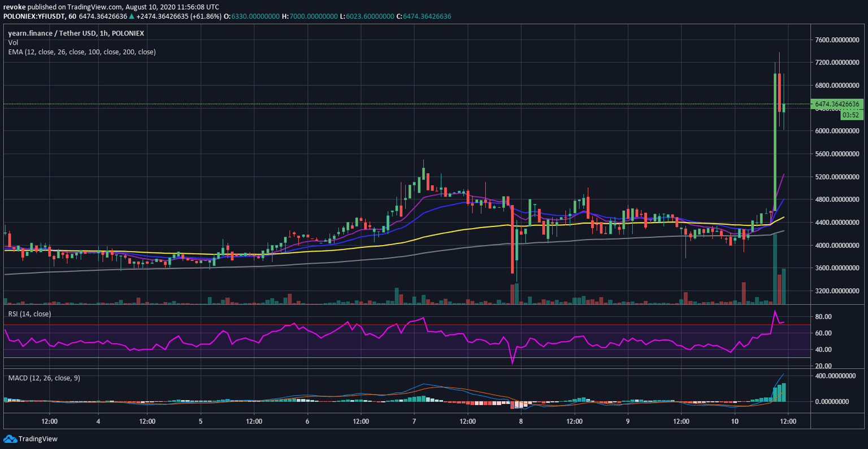Click the 4800.00000000 price axis label
Screen dimensions: 868x449
[x=836, y=200]
